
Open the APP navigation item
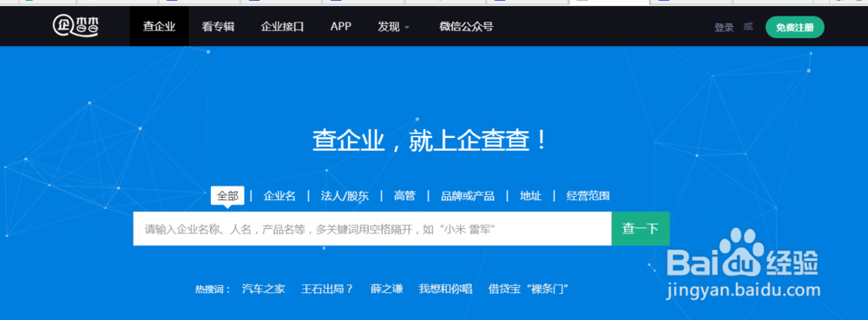point(341,27)
